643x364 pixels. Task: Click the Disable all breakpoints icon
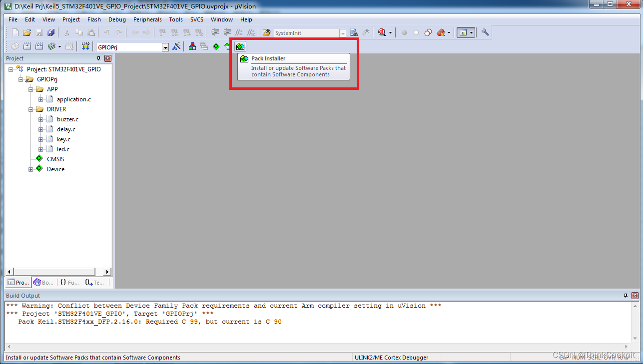coord(428,32)
